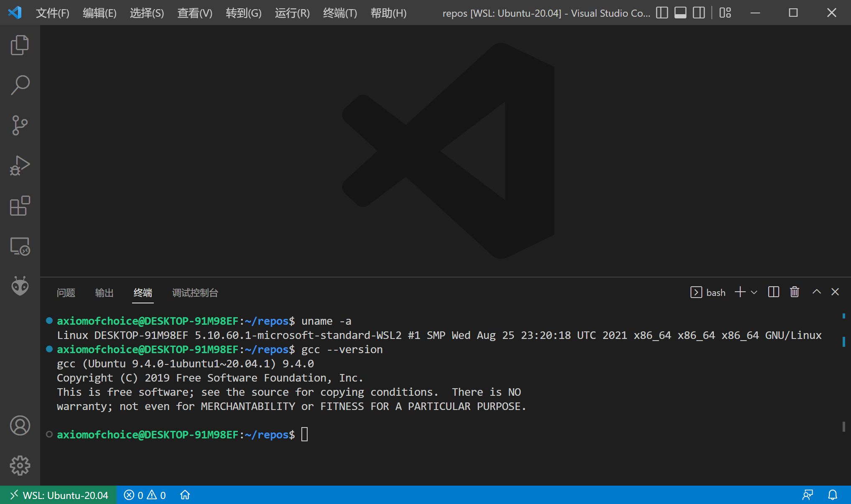Open the Explorer view in activity bar
The width and height of the screenshot is (851, 504).
click(x=20, y=45)
